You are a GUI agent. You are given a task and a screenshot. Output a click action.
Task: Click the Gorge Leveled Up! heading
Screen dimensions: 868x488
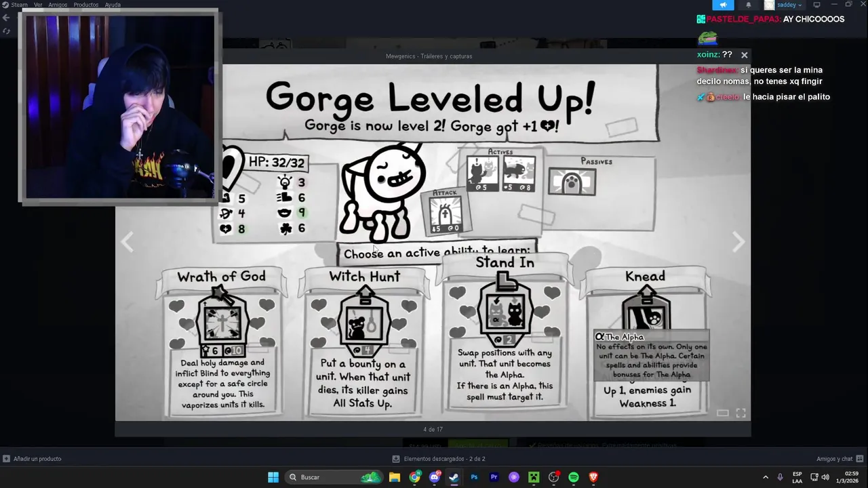click(430, 98)
